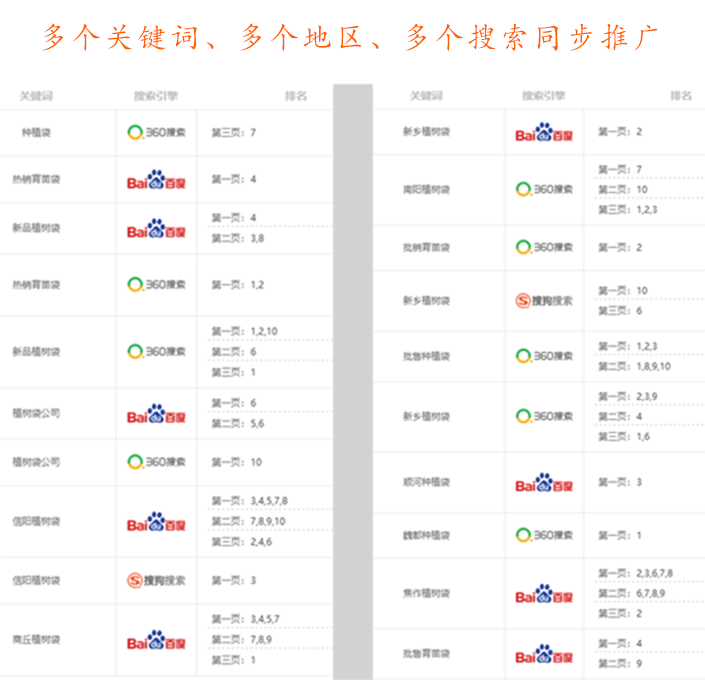Select the Baidu logo in the 植树袋公司 row
This screenshot has width=705, height=680.
(x=156, y=414)
